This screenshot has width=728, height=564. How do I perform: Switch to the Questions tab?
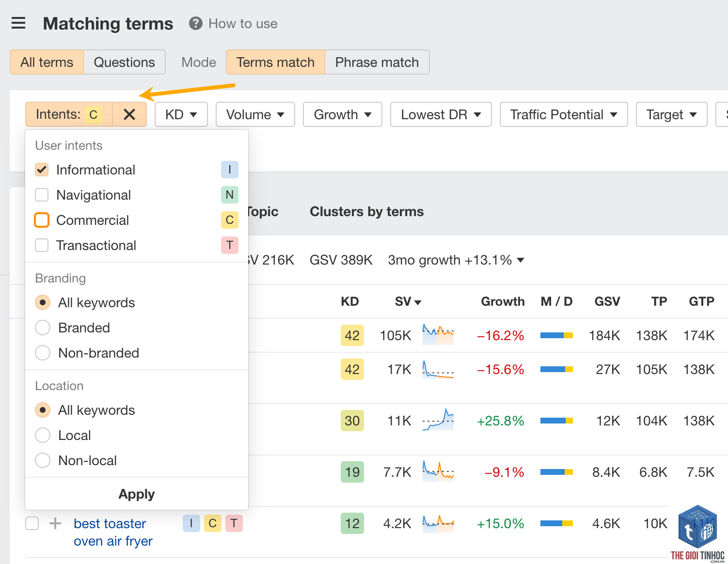(125, 62)
